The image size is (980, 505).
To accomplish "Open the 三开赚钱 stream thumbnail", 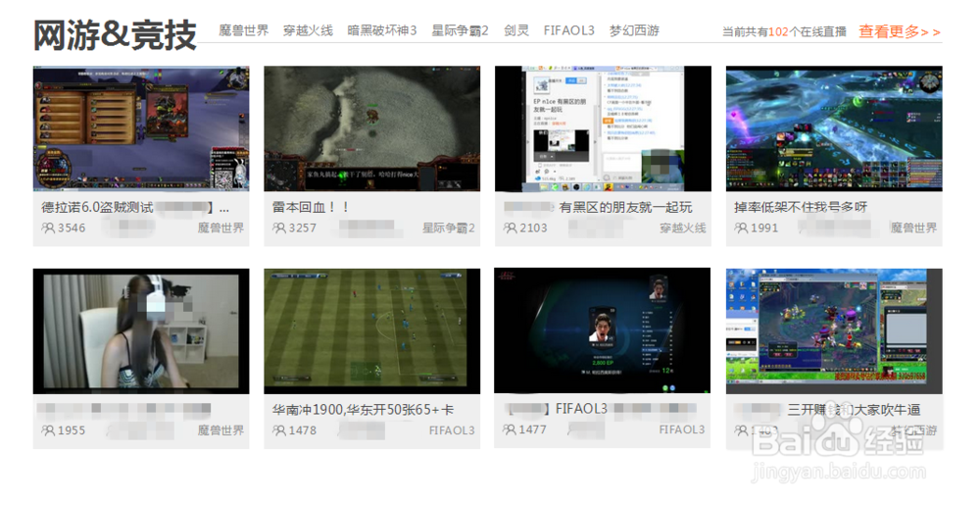I will coord(834,331).
